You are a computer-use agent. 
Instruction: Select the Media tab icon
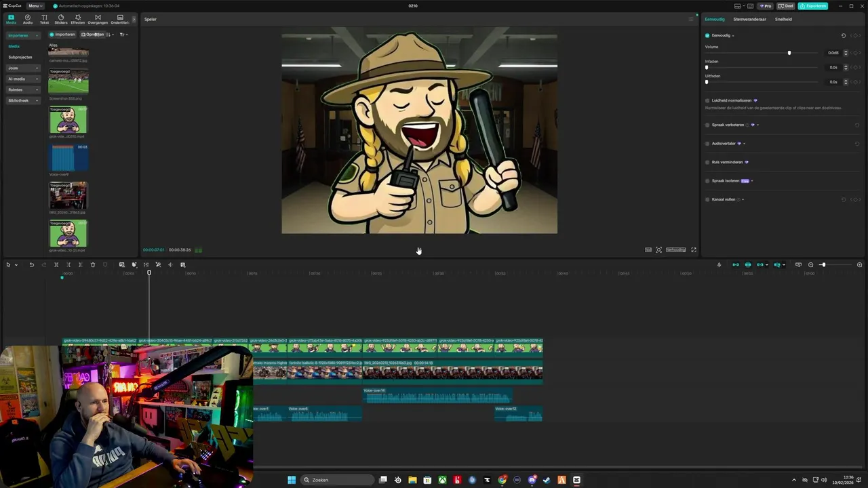(11, 19)
